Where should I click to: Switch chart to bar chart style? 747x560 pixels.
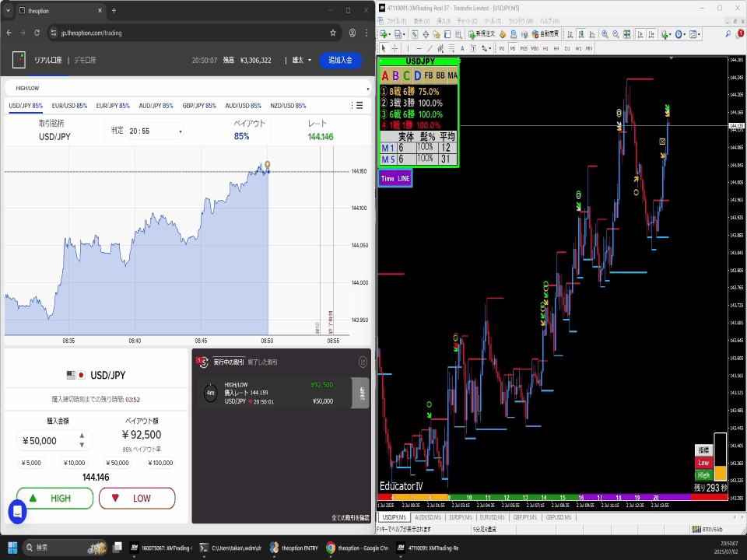coord(570,34)
